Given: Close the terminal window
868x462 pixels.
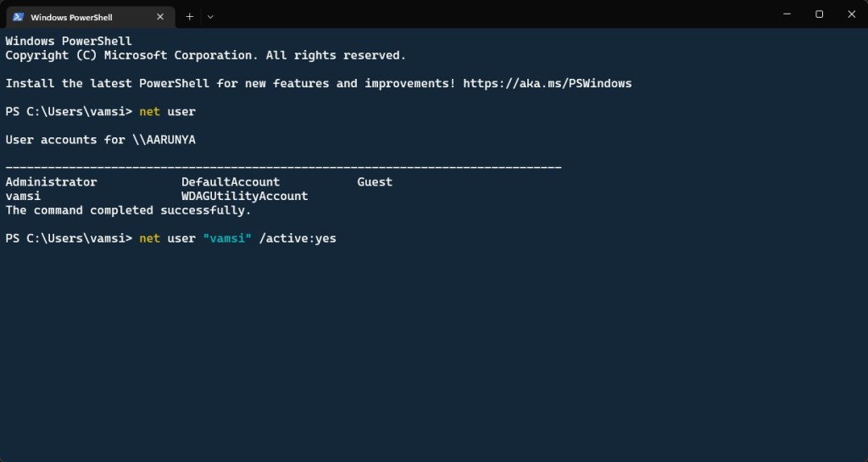Looking at the screenshot, I should coord(851,14).
